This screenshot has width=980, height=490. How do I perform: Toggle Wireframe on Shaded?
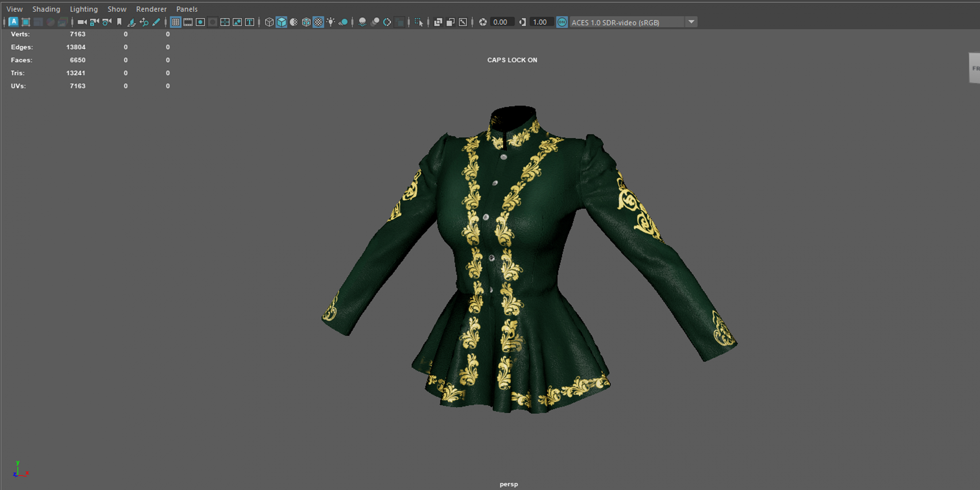[306, 22]
